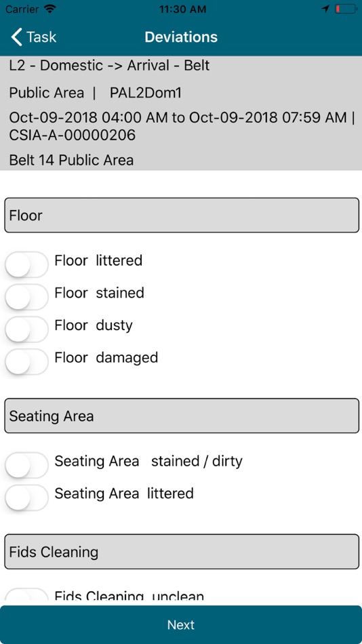Screen dimensions: 362x644
Task: Tap the Wi-Fi status icon
Action: (49, 9)
